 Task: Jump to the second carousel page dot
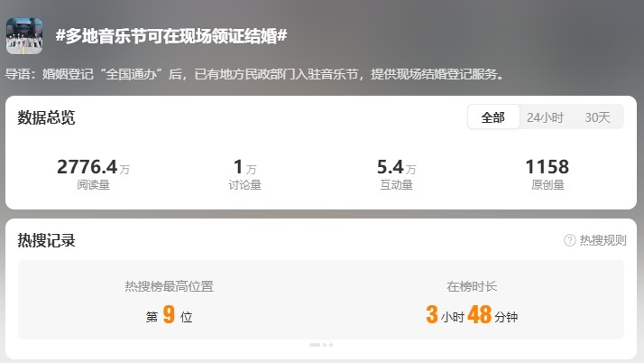325,345
